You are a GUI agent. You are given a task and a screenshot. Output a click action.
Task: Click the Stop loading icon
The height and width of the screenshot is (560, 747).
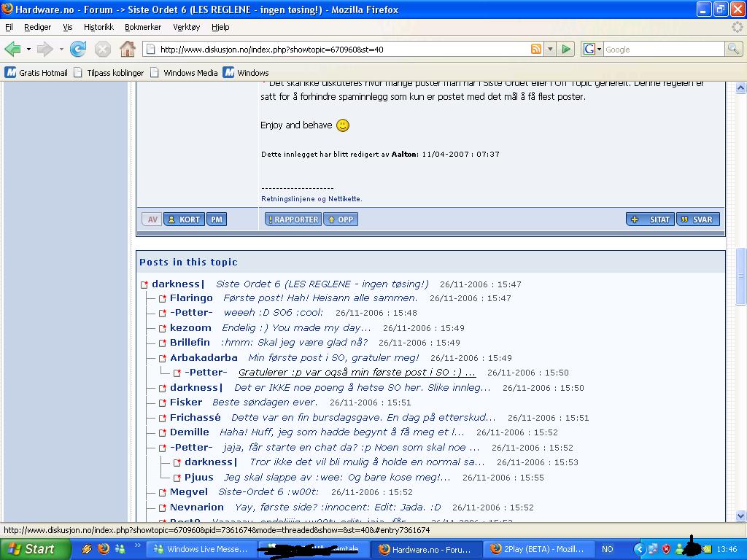pyautogui.click(x=102, y=49)
